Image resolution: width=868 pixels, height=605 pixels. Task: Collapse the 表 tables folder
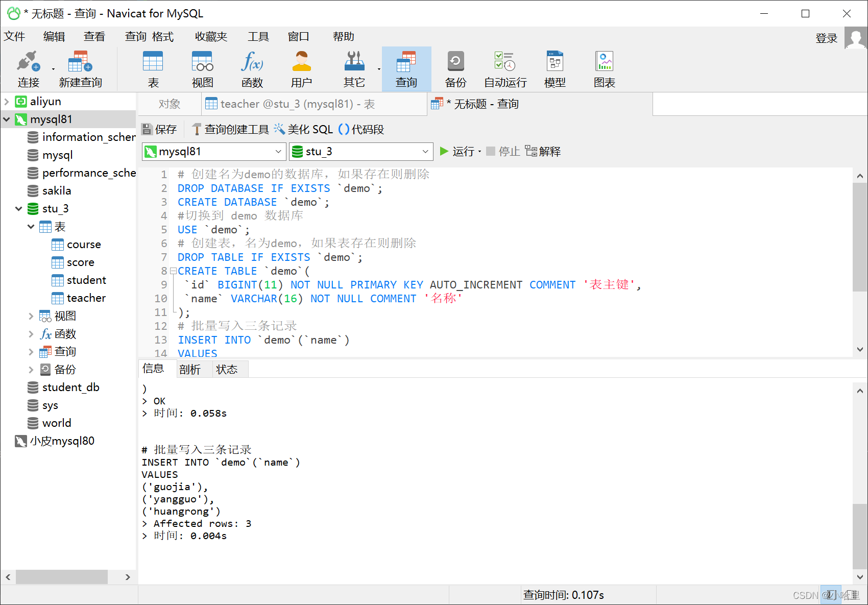[31, 226]
